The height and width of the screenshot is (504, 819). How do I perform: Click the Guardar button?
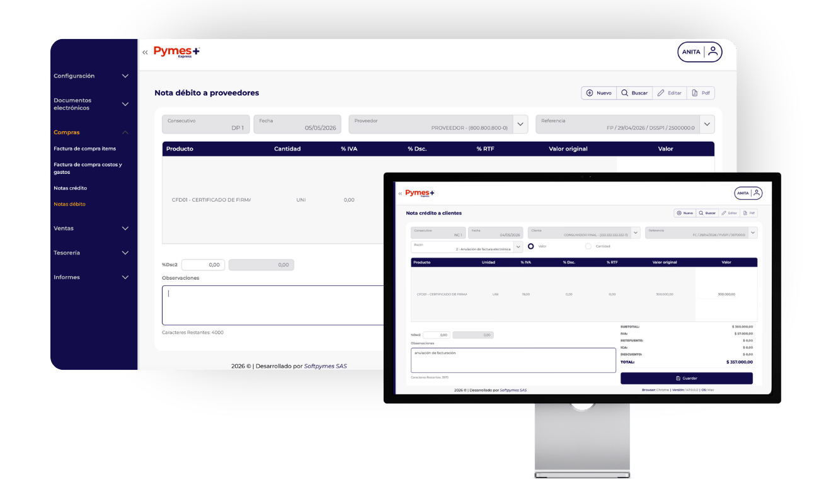coord(687,378)
